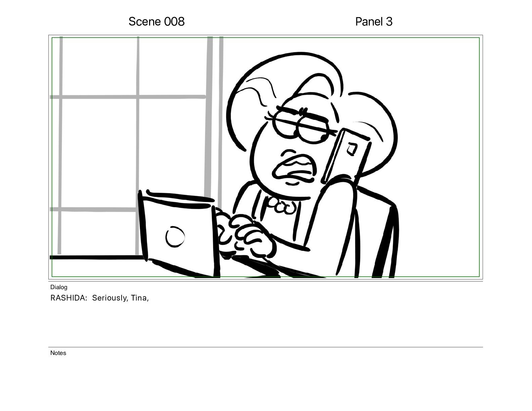Click the Panel 3 label
The width and height of the screenshot is (532, 411).
click(374, 21)
